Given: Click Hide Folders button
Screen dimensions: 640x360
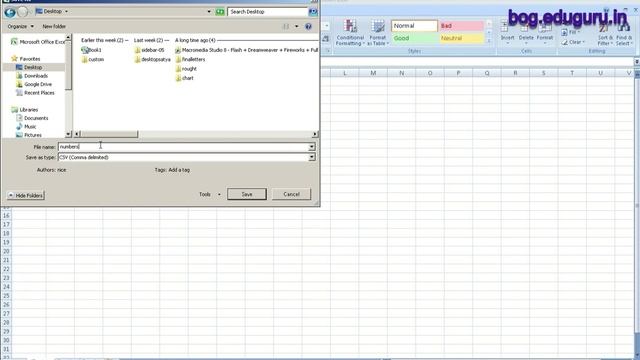Looking at the screenshot, I should (26, 196).
